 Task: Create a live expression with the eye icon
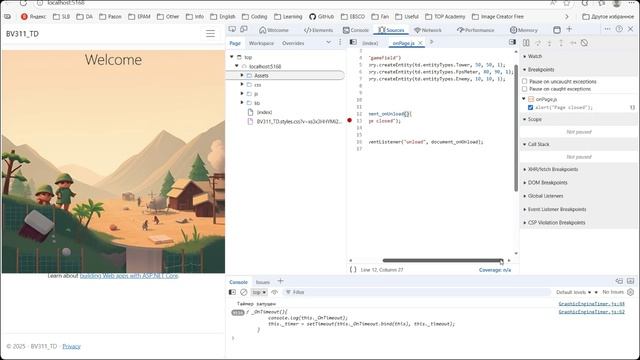[x=275, y=292]
